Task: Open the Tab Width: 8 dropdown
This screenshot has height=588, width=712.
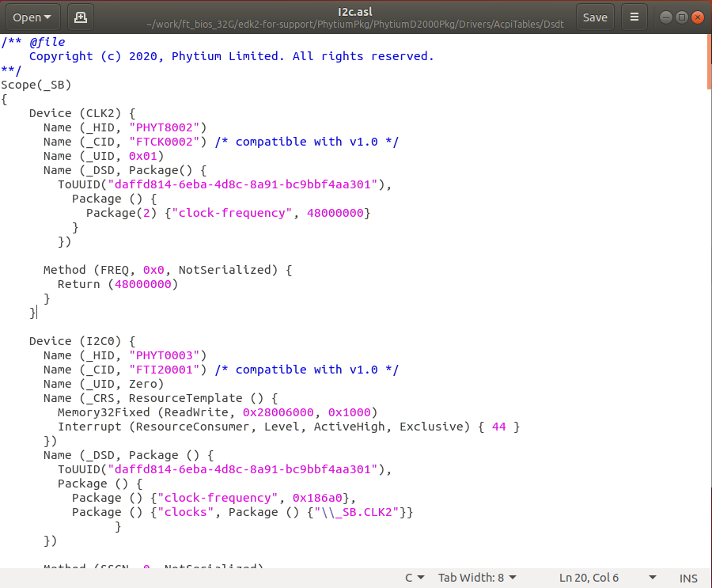Action: 477,578
